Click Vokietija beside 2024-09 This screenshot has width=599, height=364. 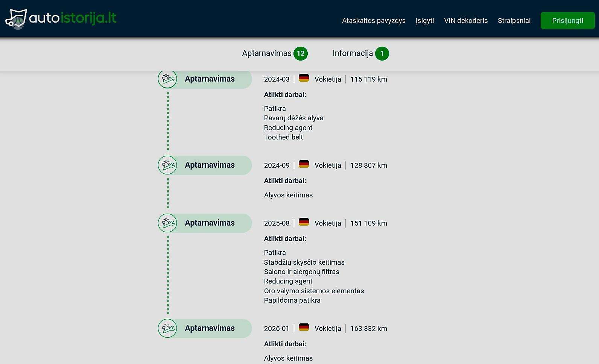[328, 165]
